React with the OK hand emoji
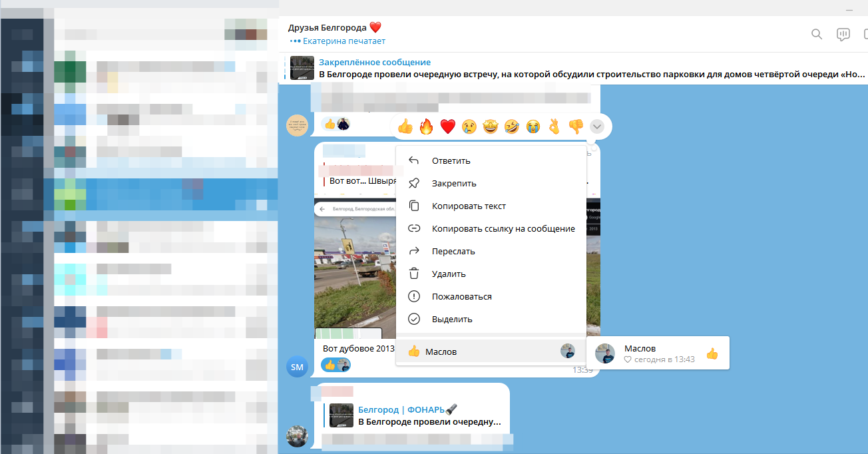The image size is (868, 454). (554, 126)
